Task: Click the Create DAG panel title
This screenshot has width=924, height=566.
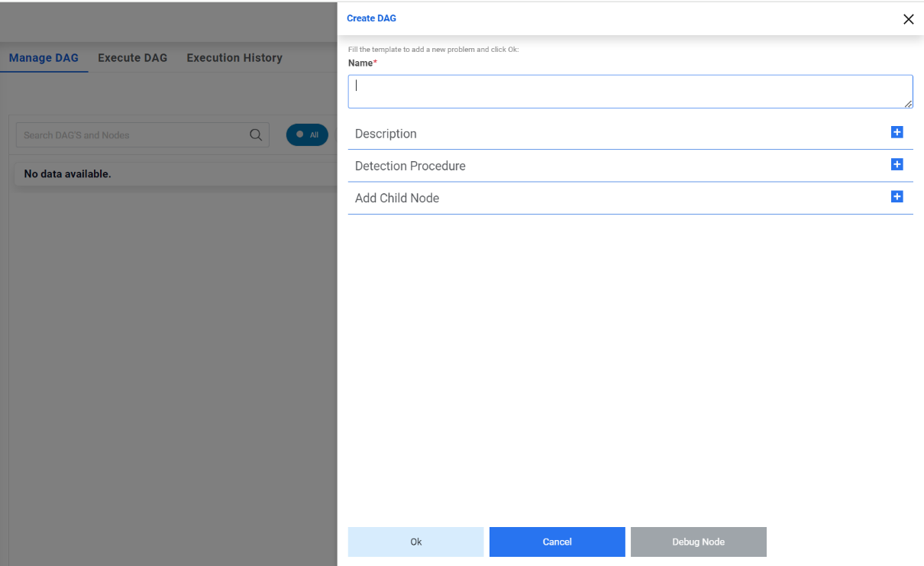Action: [x=371, y=18]
